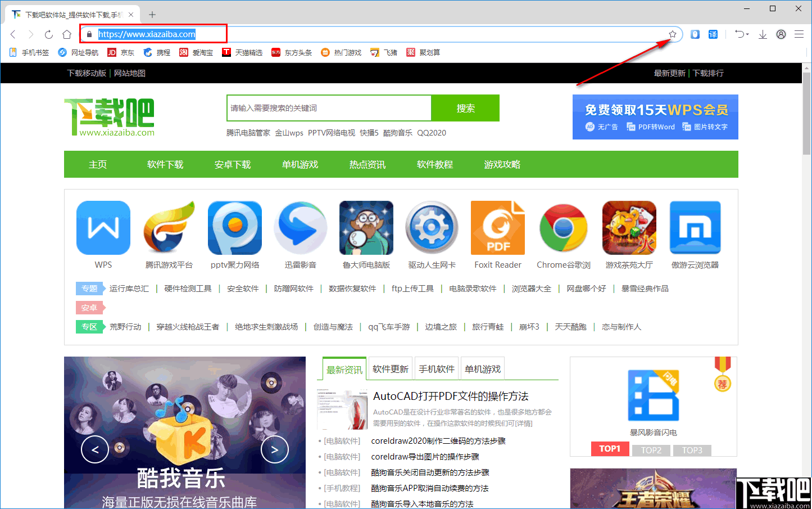The image size is (812, 509).
Task: Click pptv聚力网络 app icon
Action: [x=235, y=228]
